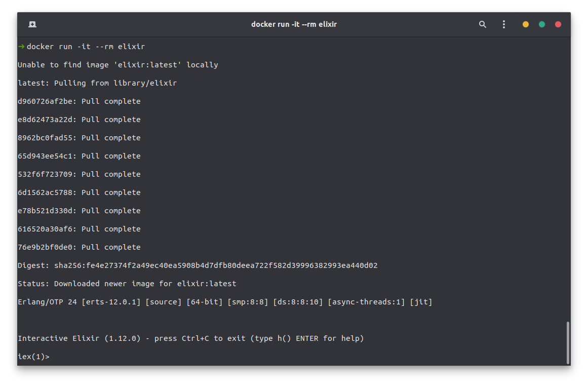Click the '65d943ee54c1: Pull complete' line
Image resolution: width=588 pixels, height=388 pixels.
point(79,156)
